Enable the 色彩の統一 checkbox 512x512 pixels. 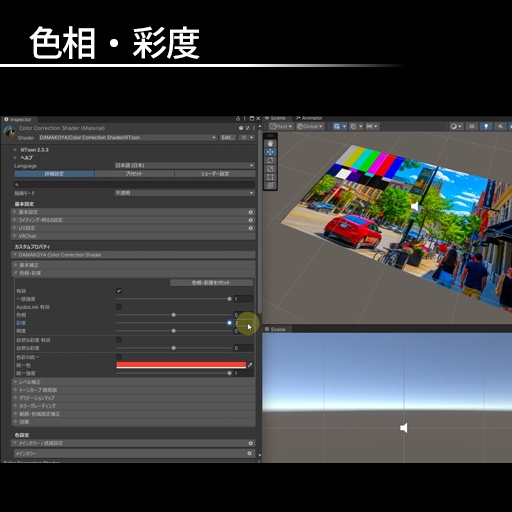[x=119, y=357]
